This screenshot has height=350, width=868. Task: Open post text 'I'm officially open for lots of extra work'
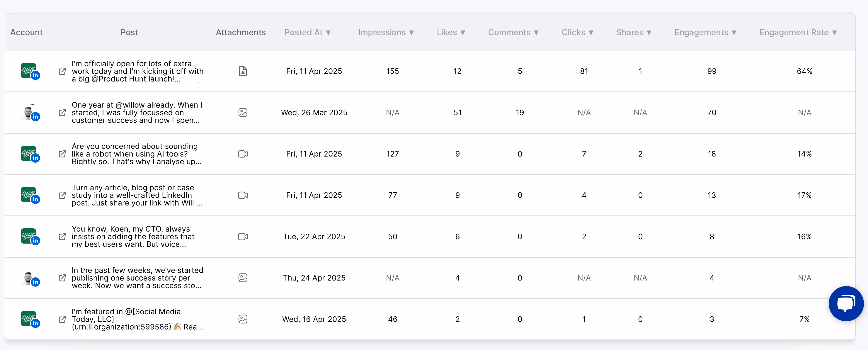pyautogui.click(x=137, y=71)
